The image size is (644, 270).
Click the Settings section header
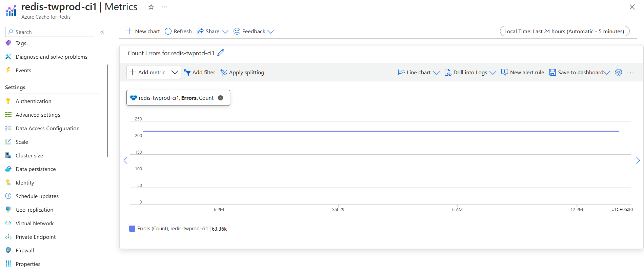pyautogui.click(x=15, y=87)
